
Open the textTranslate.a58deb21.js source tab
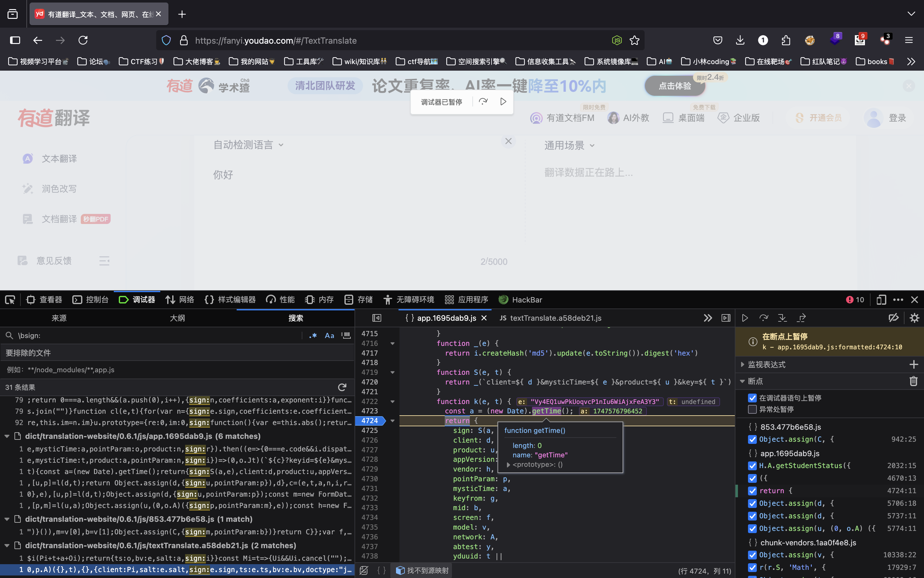pyautogui.click(x=550, y=318)
